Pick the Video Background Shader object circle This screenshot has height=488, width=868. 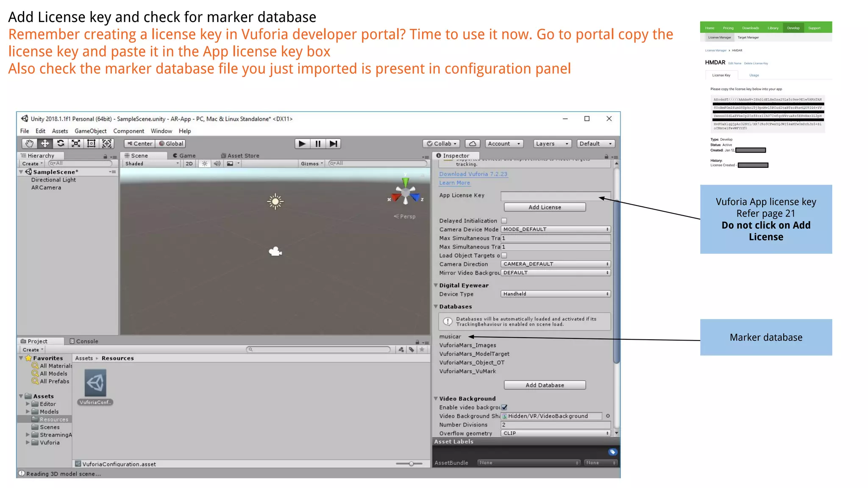[608, 416]
